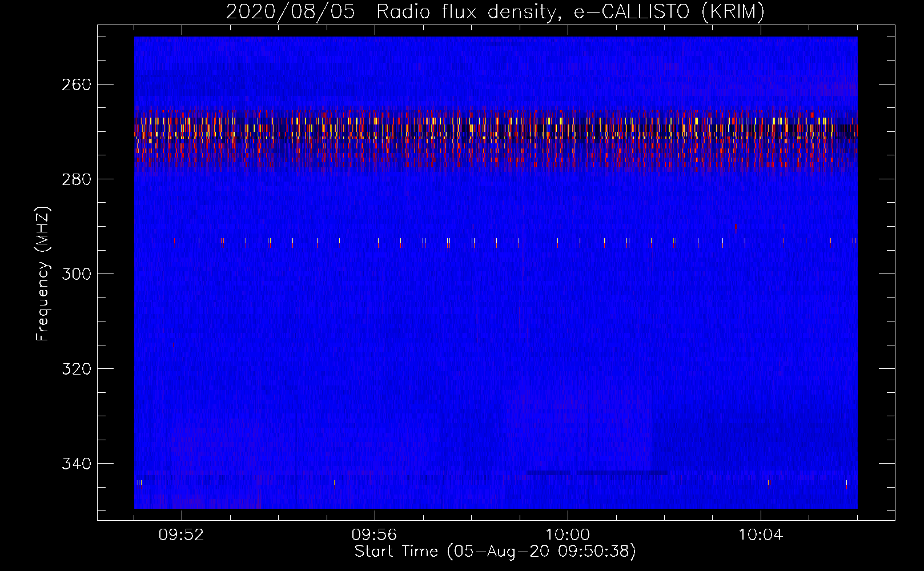
Task: Click the 'Frequency (MHZ)' axis label
Action: [43, 274]
